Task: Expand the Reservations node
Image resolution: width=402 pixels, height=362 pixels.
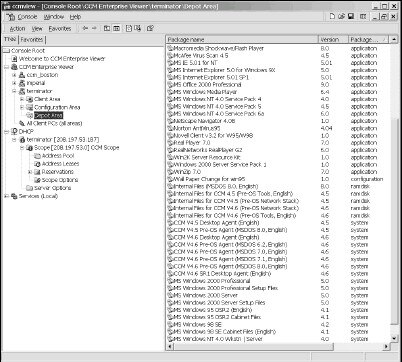Action: click(30, 172)
